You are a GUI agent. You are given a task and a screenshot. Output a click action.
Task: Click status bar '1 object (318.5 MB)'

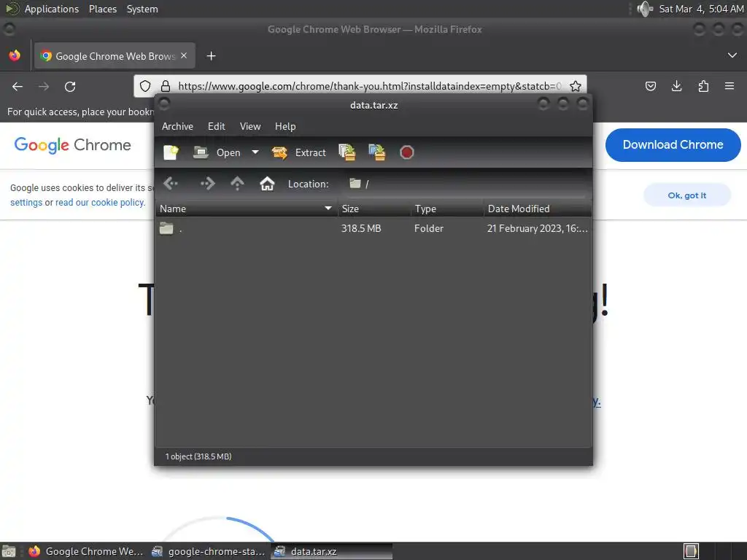[198, 456]
